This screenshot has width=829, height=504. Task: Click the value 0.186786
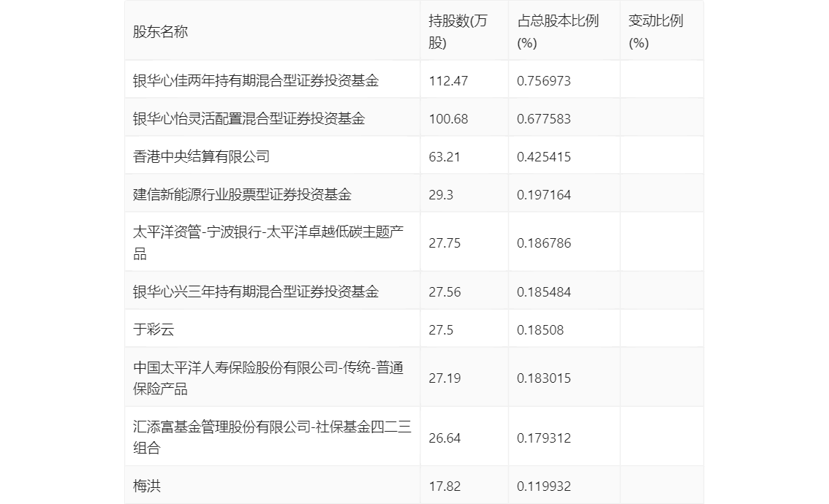click(543, 243)
